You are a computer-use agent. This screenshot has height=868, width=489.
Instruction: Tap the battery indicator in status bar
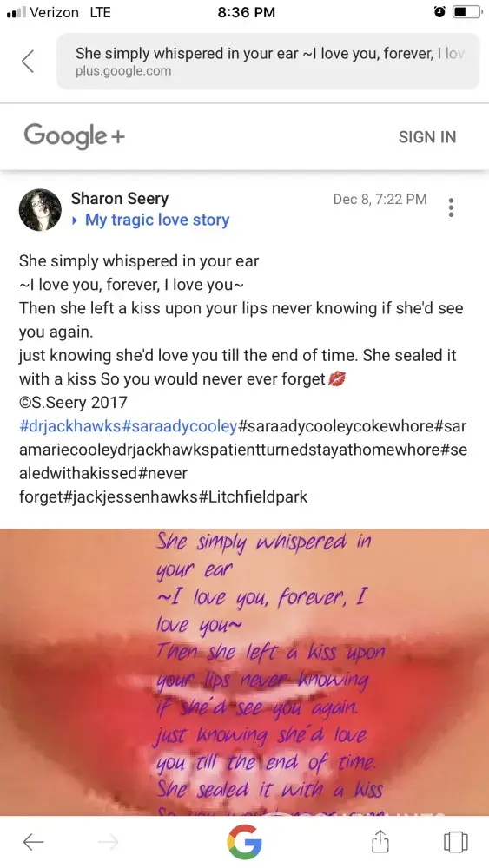pyautogui.click(x=466, y=12)
